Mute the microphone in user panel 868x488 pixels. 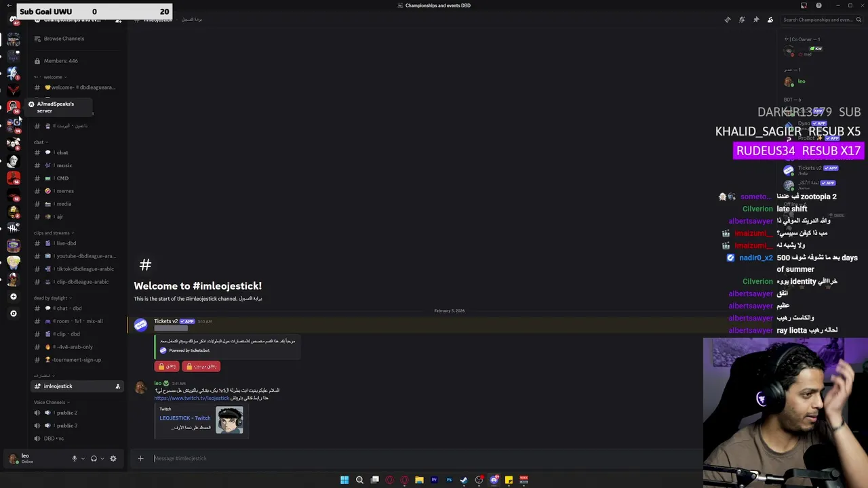75,458
